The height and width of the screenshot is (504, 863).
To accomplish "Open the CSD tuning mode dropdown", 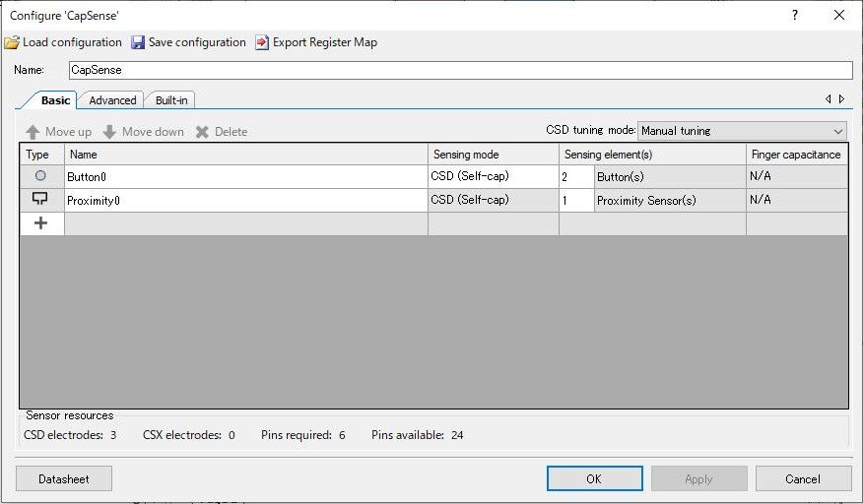I will [x=742, y=131].
